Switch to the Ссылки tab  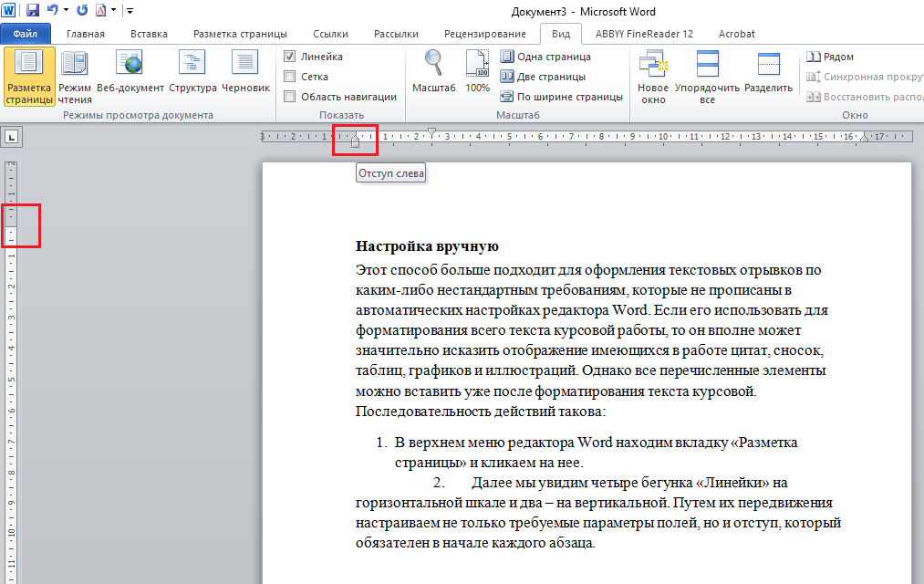(330, 34)
